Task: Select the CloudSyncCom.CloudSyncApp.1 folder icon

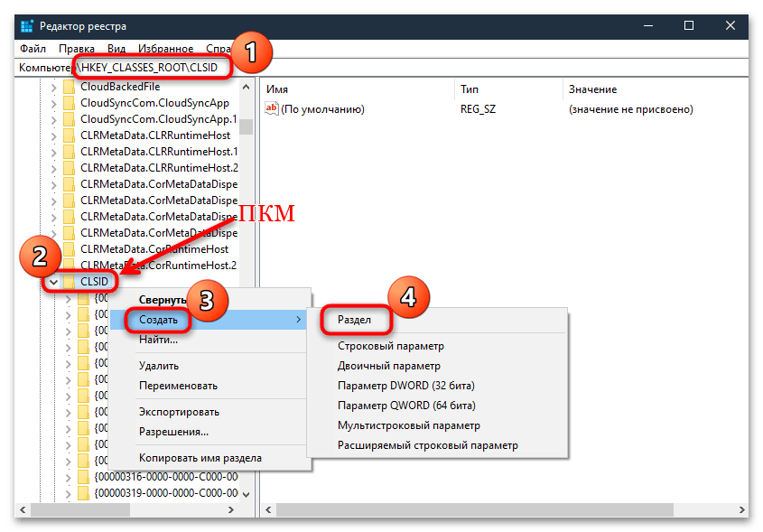Action: (70, 119)
